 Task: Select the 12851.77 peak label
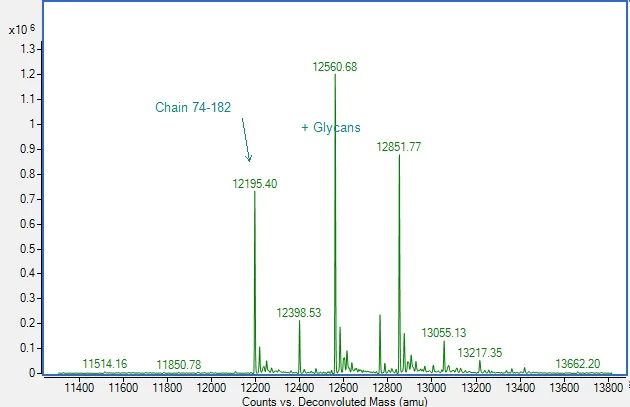pyautogui.click(x=399, y=147)
